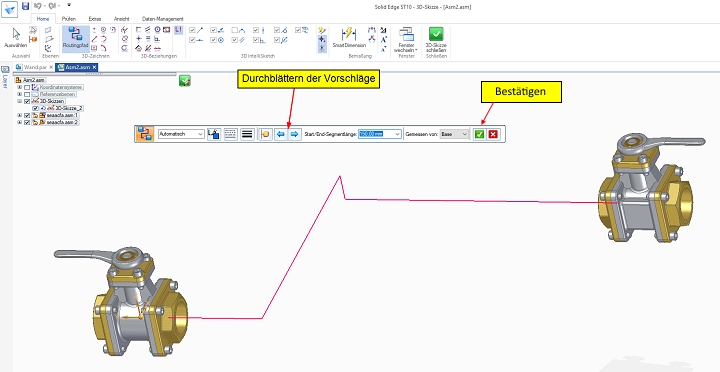
Task: Confirm routing path with green checkmark
Action: [x=479, y=134]
